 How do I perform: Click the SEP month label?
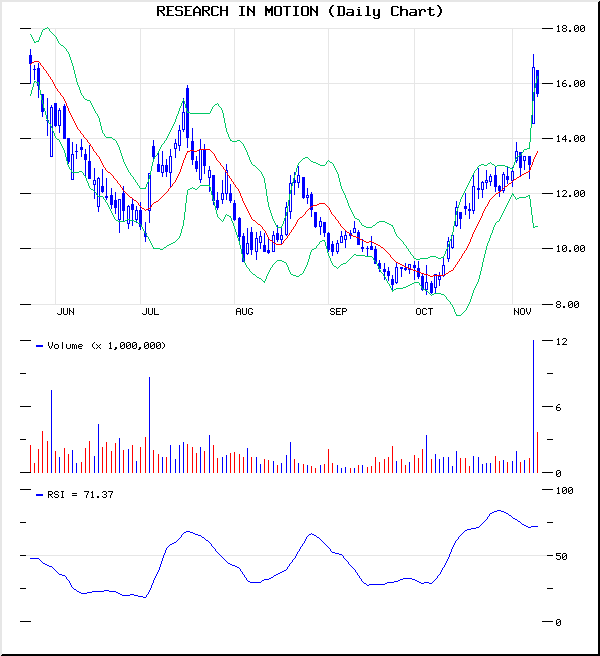(338, 312)
